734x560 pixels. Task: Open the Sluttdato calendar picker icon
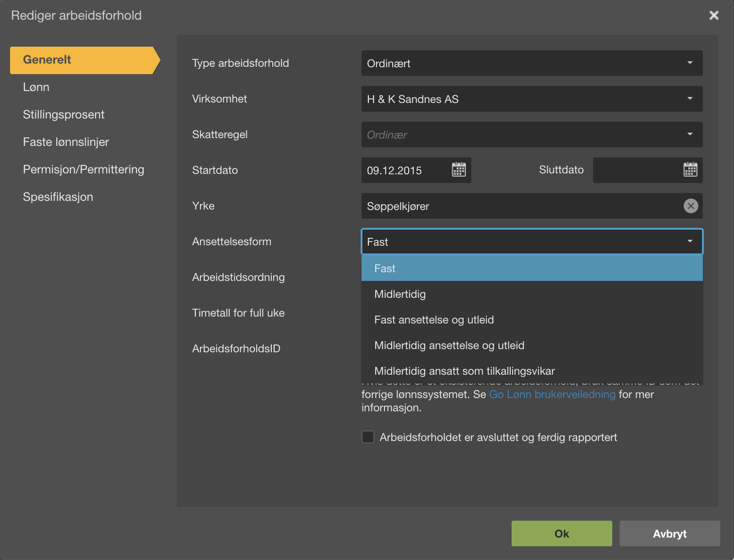[x=690, y=170]
